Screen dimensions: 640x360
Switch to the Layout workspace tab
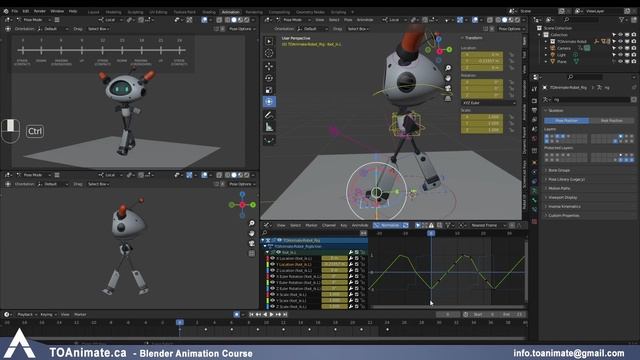[93, 12]
